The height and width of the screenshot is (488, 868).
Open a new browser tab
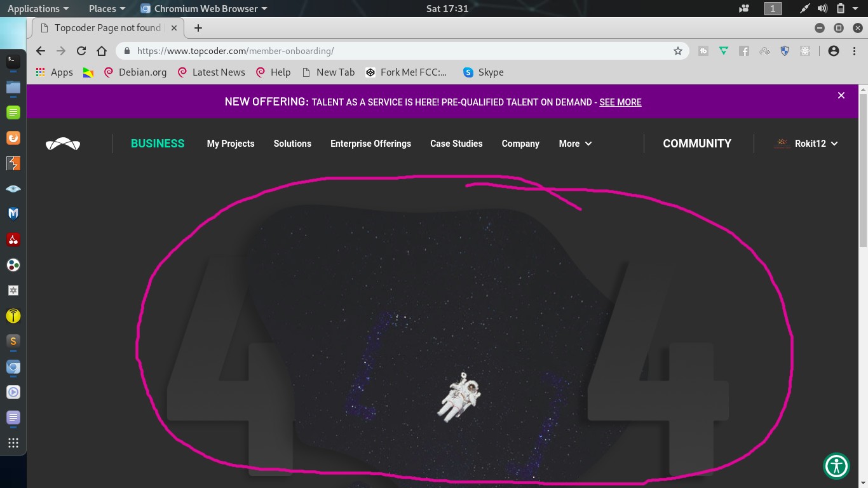tap(198, 28)
